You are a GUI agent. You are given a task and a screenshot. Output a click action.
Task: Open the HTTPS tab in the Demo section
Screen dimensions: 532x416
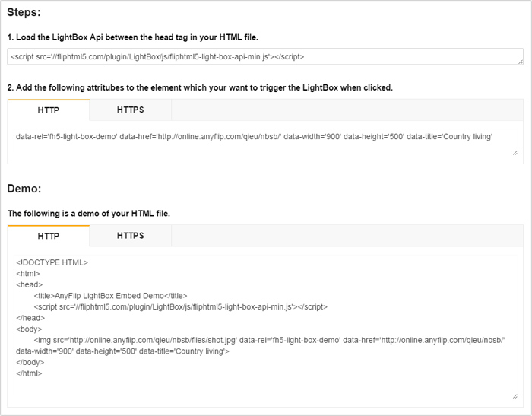click(x=131, y=237)
